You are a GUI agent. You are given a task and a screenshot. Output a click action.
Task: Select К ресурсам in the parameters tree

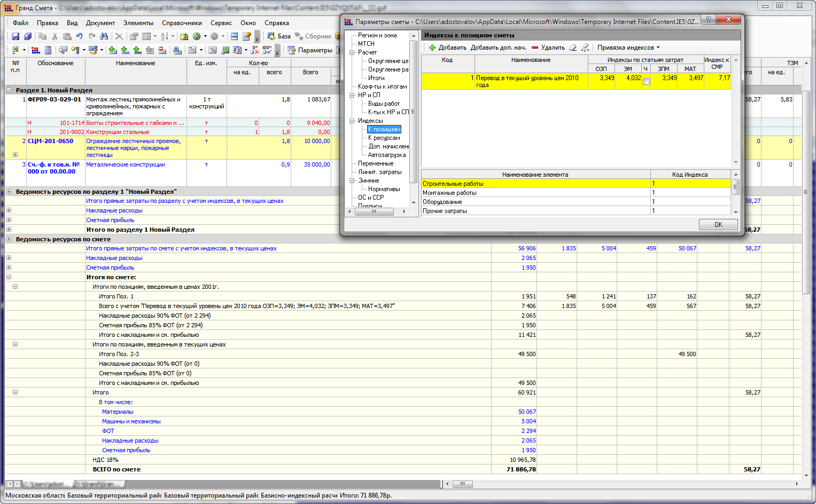pyautogui.click(x=384, y=138)
